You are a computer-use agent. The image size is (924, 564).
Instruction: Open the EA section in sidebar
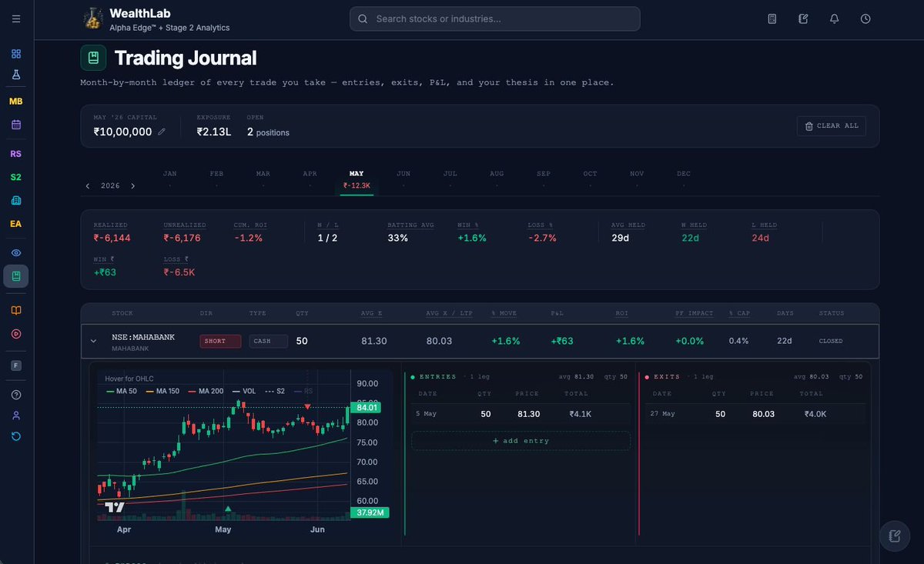(16, 224)
